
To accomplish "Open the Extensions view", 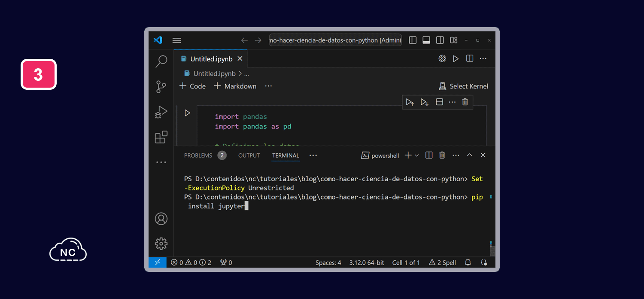I will tap(161, 137).
